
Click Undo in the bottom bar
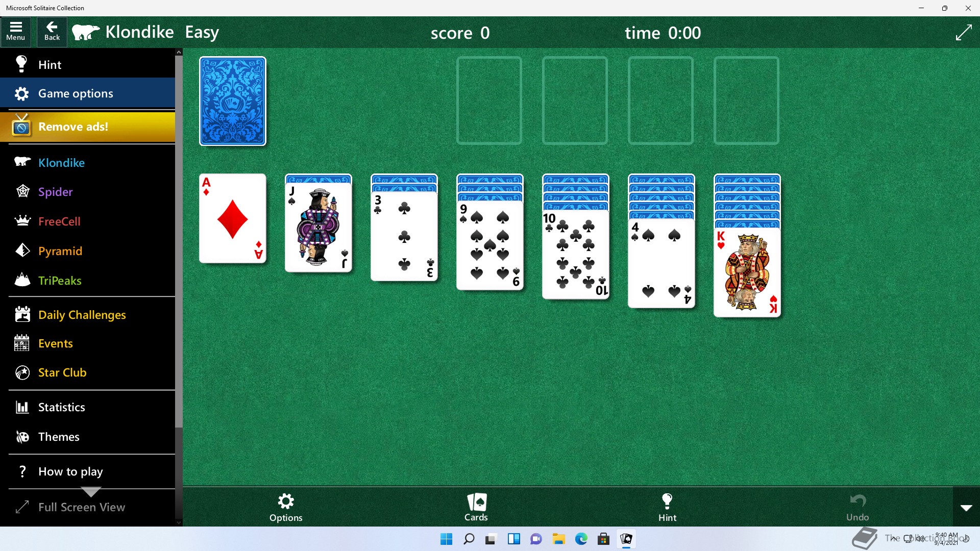point(857,507)
